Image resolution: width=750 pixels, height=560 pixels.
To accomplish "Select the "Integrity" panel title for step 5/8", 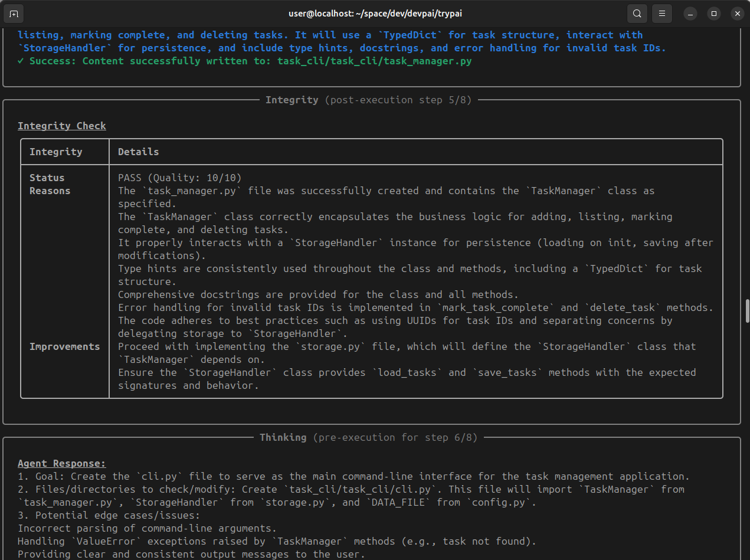I will (292, 100).
